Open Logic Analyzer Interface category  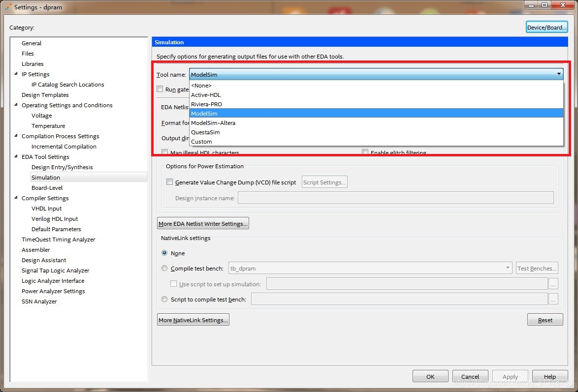tap(53, 280)
